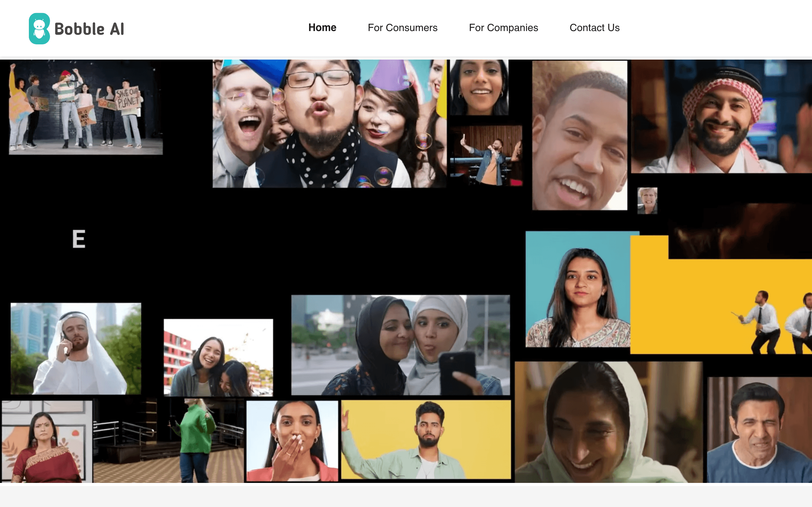The width and height of the screenshot is (812, 507).
Task: Click the tiny older woman face thumbnail
Action: 647,201
